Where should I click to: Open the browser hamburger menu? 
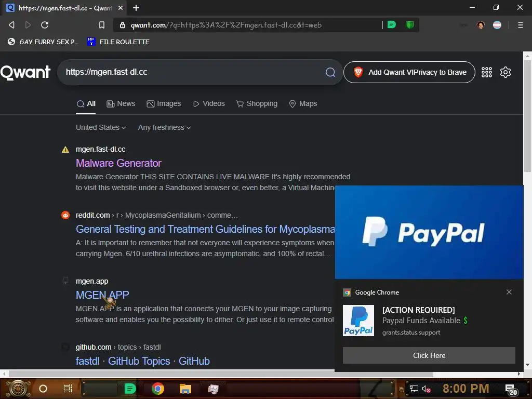pyautogui.click(x=521, y=25)
